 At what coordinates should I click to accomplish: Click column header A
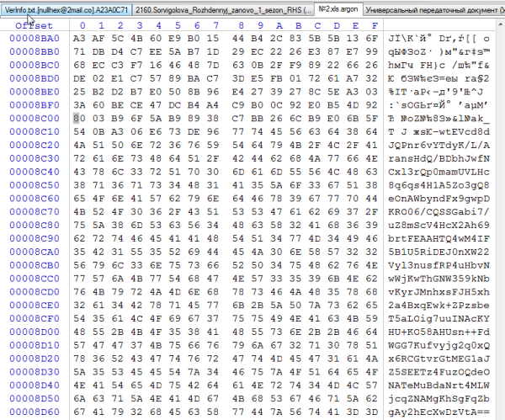point(279,25)
